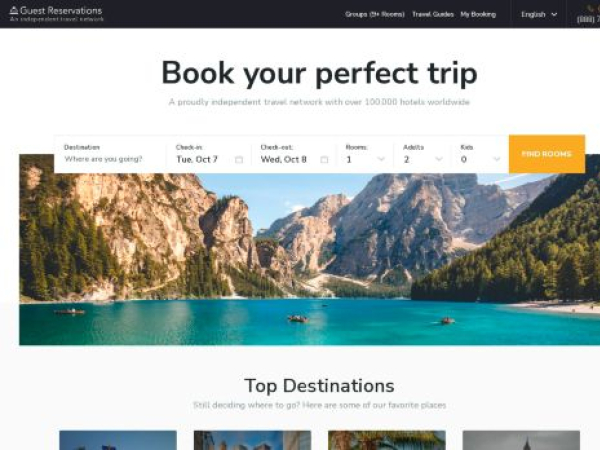Image resolution: width=600 pixels, height=450 pixels.
Task: Click the Guest Reservations bell logo icon
Action: click(14, 10)
